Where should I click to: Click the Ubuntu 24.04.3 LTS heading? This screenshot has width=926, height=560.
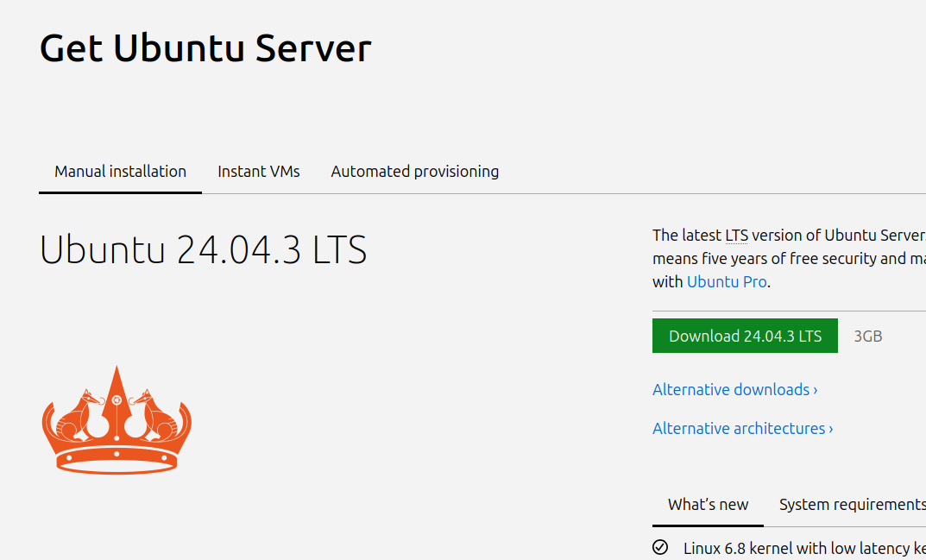pyautogui.click(x=203, y=249)
